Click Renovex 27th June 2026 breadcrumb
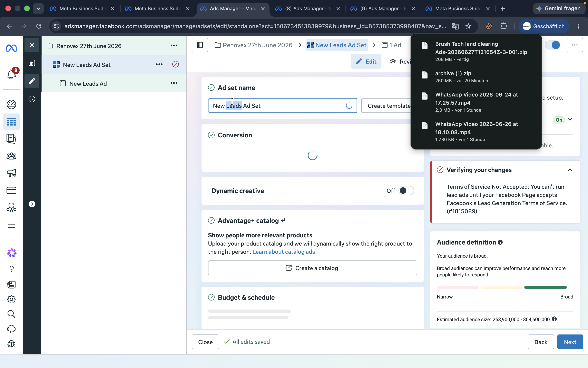The width and height of the screenshot is (588, 368). click(254, 45)
